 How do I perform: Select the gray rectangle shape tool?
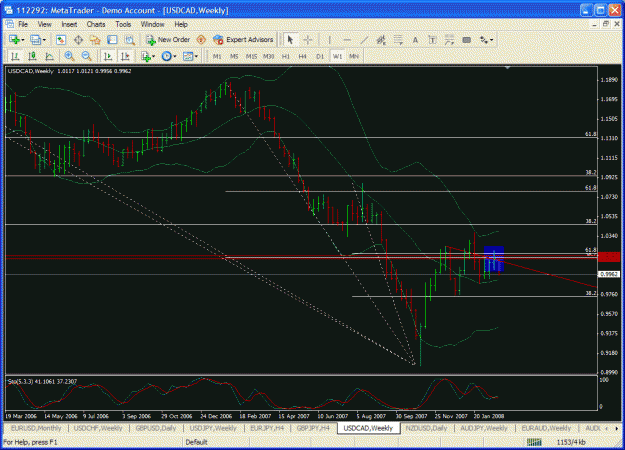(x=466, y=40)
